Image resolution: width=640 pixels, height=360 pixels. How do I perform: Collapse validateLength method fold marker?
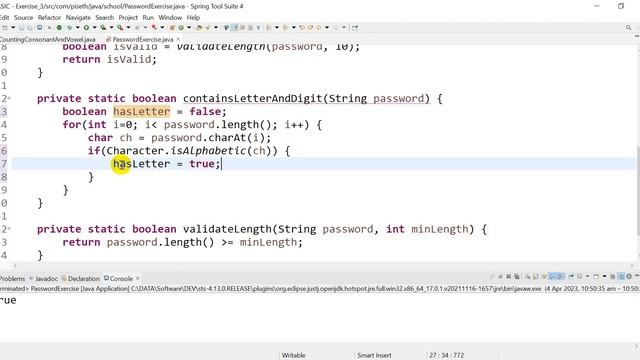[9, 229]
